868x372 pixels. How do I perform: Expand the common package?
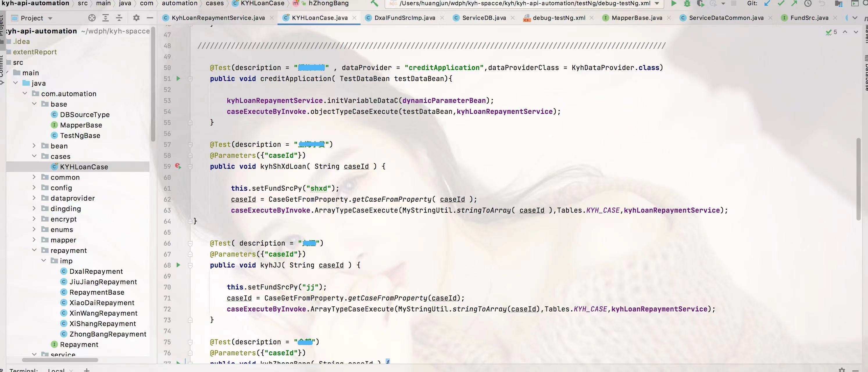tap(34, 177)
